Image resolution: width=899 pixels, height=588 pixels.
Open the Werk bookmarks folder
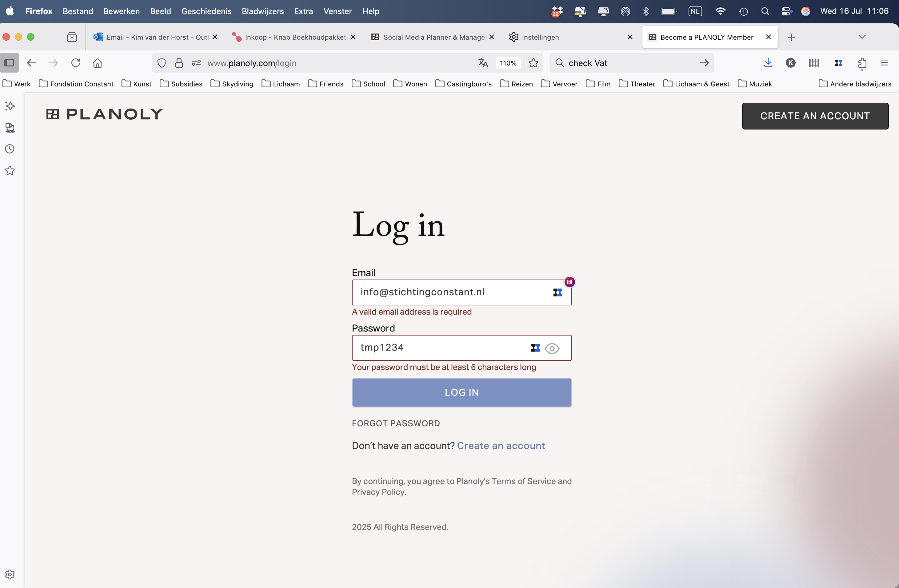(17, 84)
